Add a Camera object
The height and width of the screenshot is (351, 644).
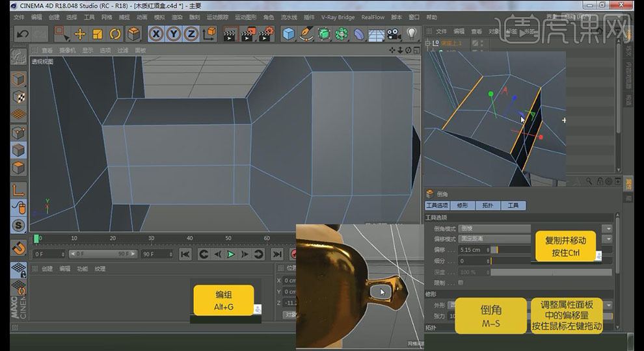point(394,34)
